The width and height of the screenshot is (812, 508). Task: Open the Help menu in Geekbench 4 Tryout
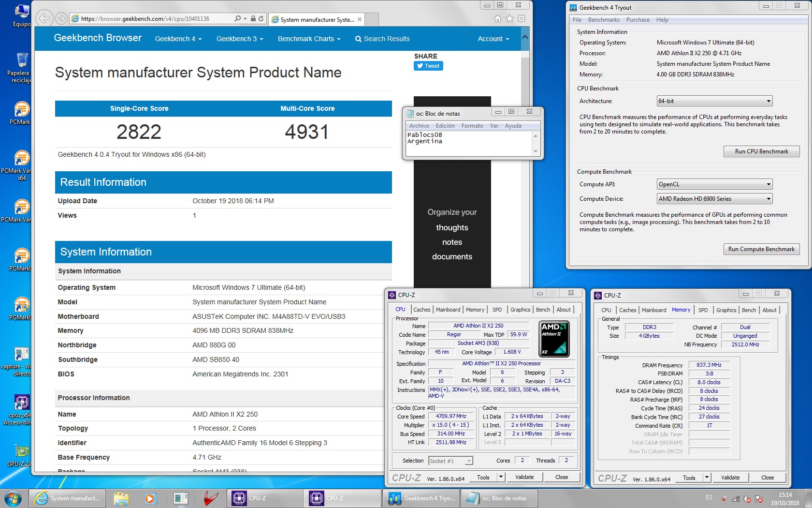[x=662, y=20]
